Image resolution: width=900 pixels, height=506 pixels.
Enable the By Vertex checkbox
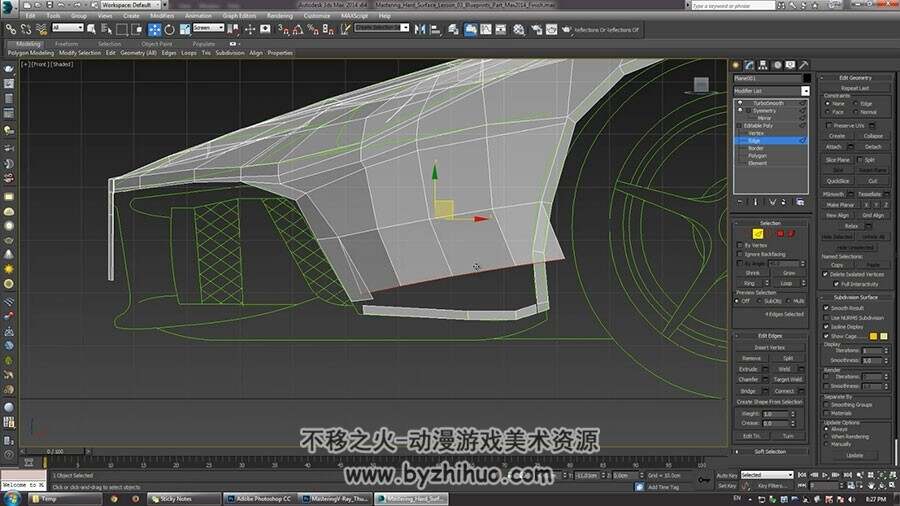point(740,245)
